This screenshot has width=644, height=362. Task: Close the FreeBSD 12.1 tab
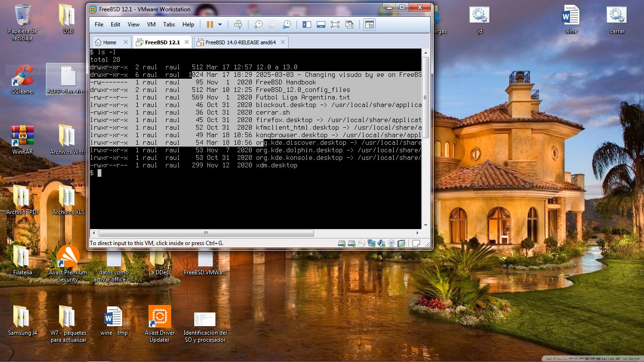pyautogui.click(x=187, y=42)
